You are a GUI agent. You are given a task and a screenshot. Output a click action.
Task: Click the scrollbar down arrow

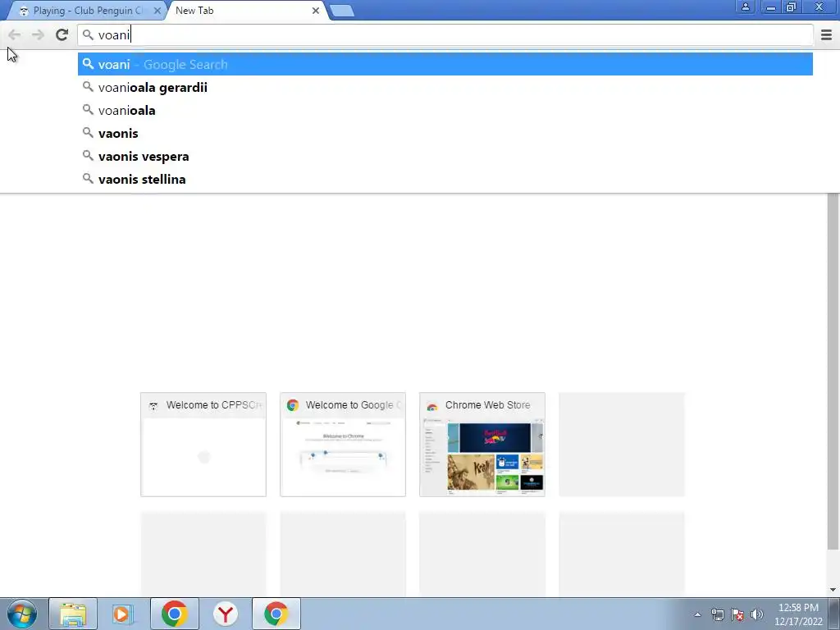click(x=833, y=590)
